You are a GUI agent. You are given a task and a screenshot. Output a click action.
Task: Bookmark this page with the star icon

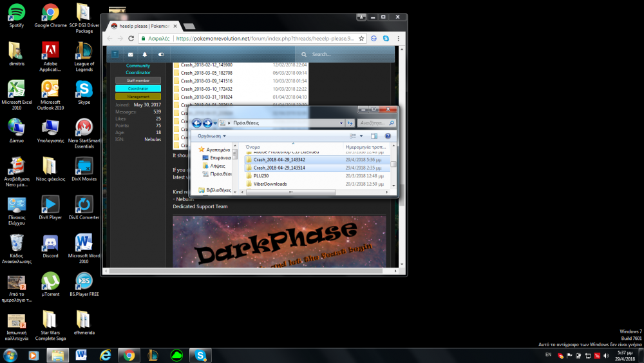(361, 39)
